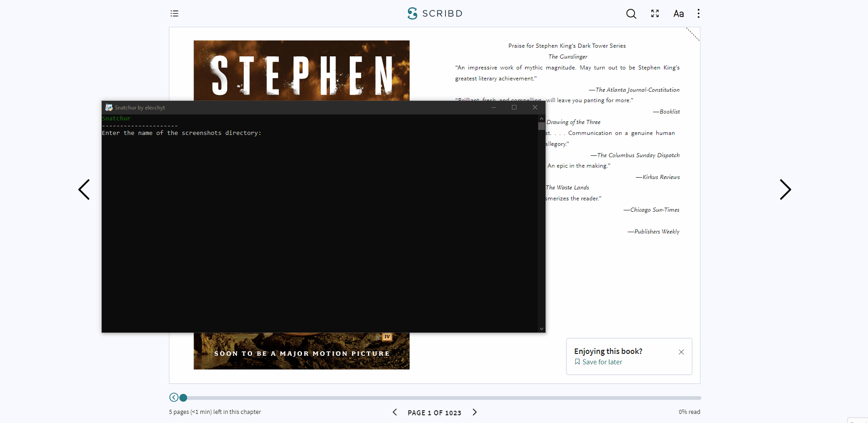
Task: Open the table of contents list icon
Action: tap(174, 14)
